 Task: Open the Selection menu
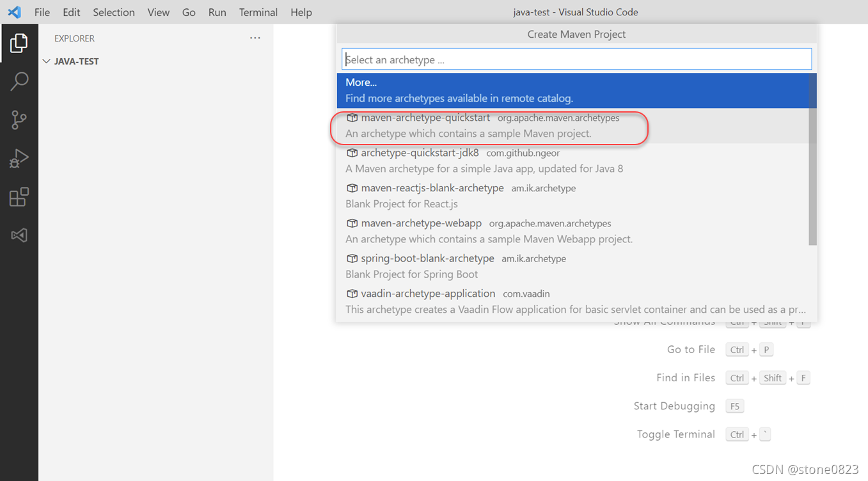tap(114, 12)
